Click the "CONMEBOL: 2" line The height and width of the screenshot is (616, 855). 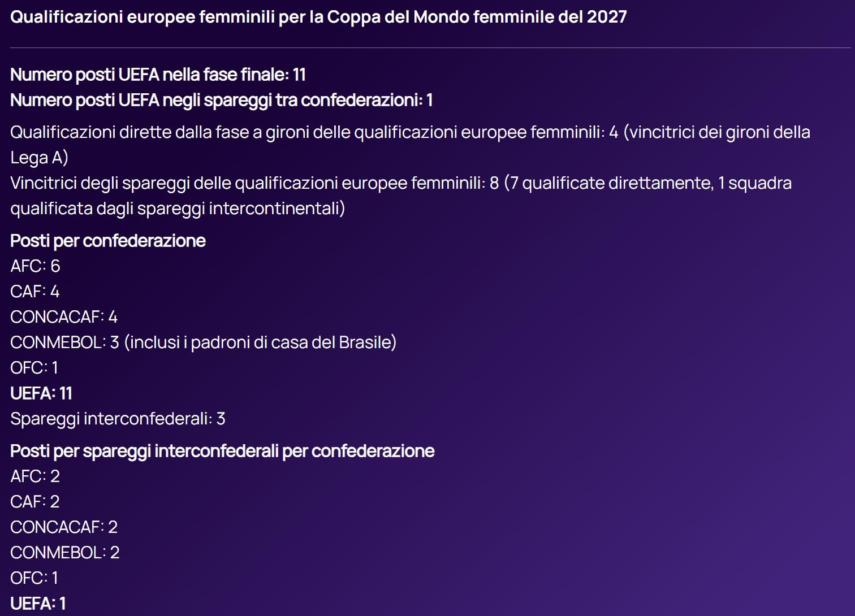click(65, 553)
